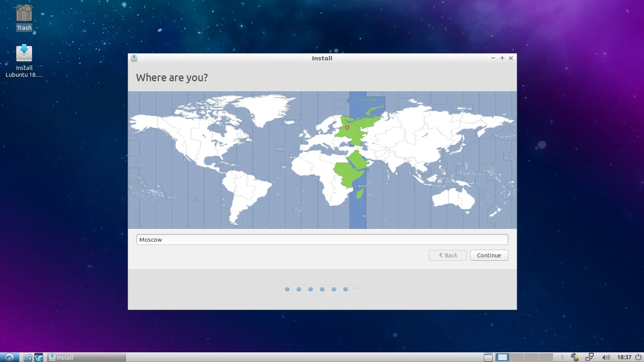The height and width of the screenshot is (362, 644).
Task: Switch to the first workspace
Action: point(502,357)
